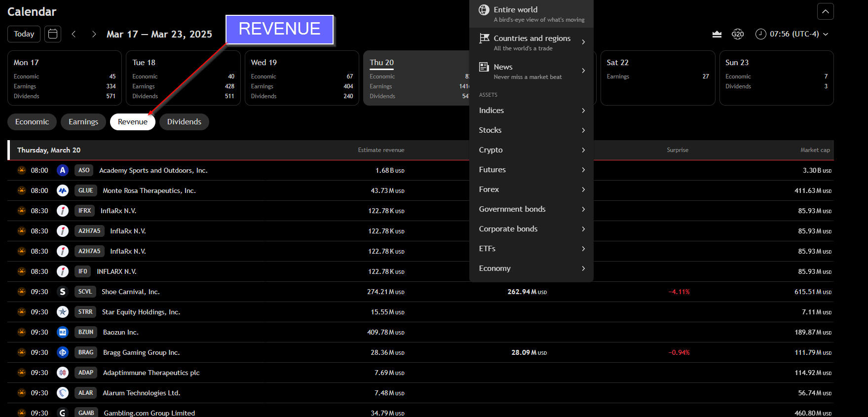Click the G20 countries filter icon
This screenshot has width=868, height=417.
pos(737,34)
